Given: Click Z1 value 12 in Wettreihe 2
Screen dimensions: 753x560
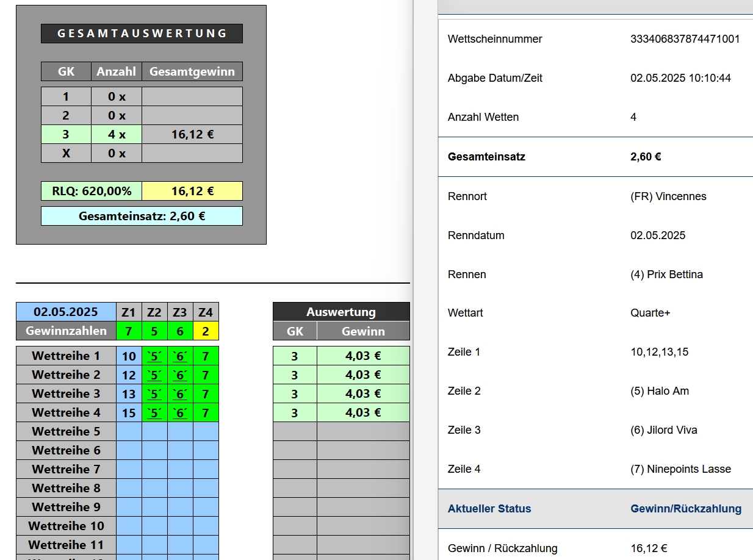Looking at the screenshot, I should 129,375.
